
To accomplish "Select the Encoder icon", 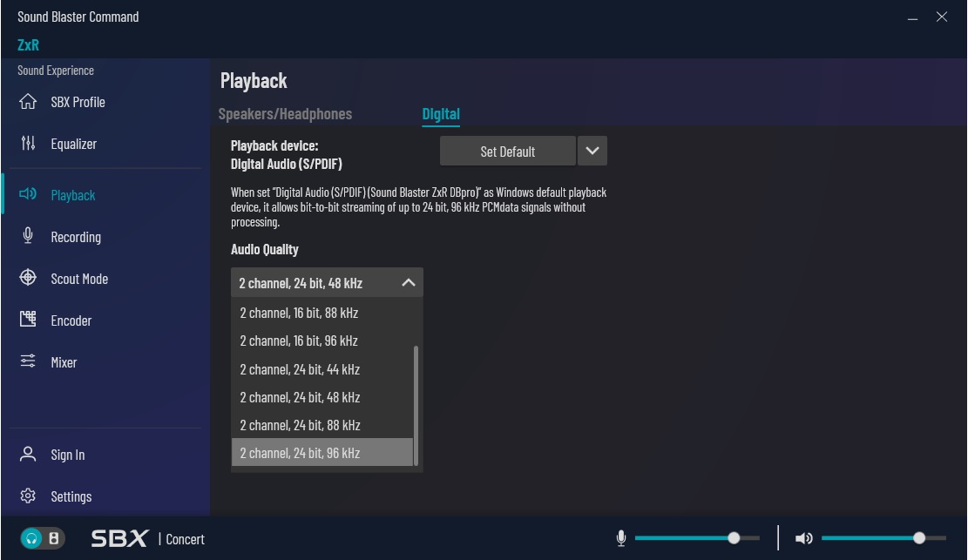I will (28, 320).
